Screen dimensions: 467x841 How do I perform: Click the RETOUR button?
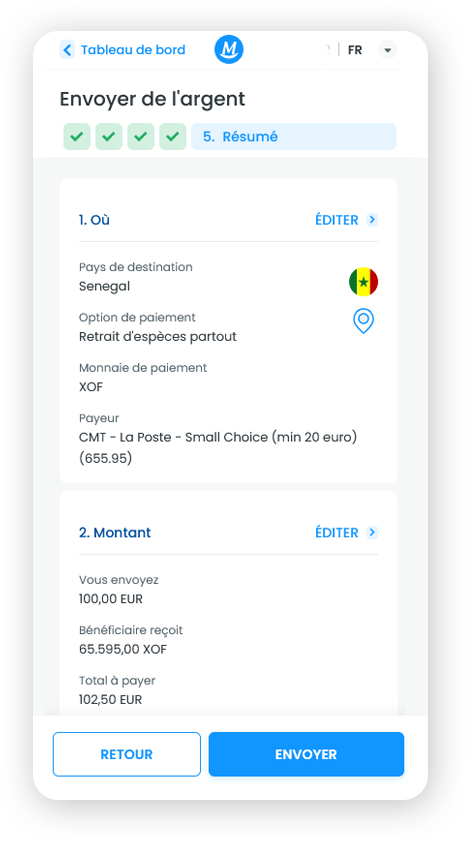tap(127, 754)
